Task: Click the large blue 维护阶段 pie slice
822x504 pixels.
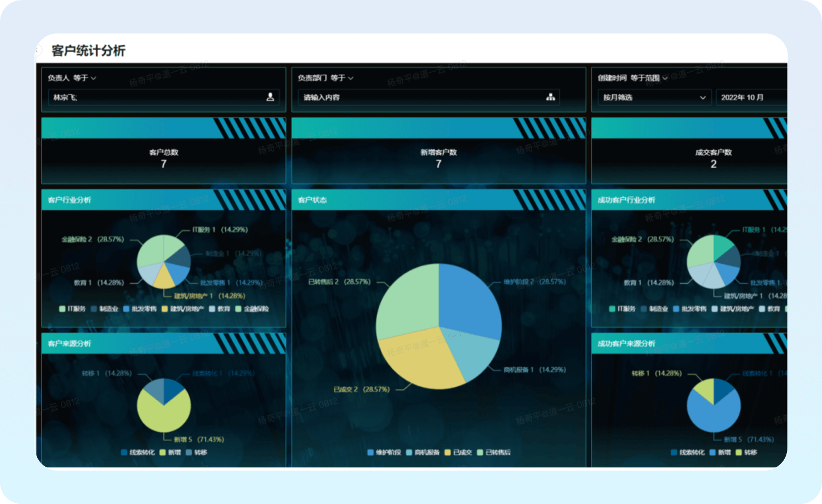Action: point(469,301)
